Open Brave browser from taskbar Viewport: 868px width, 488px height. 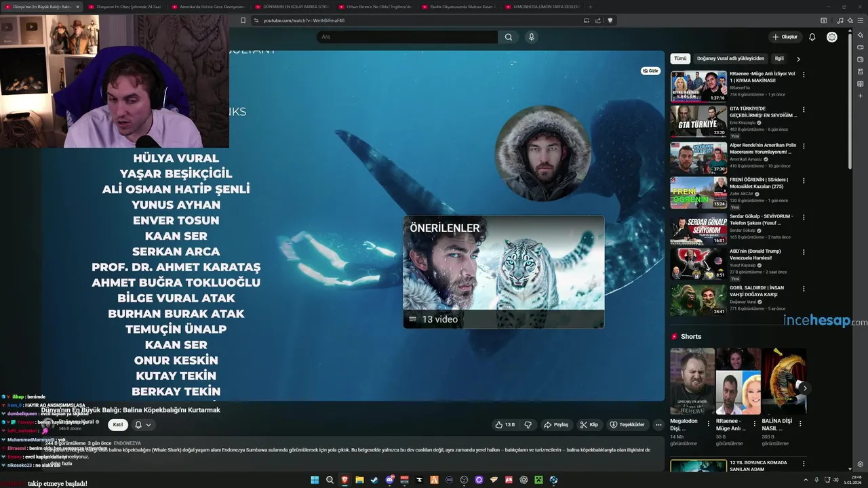coord(344,480)
